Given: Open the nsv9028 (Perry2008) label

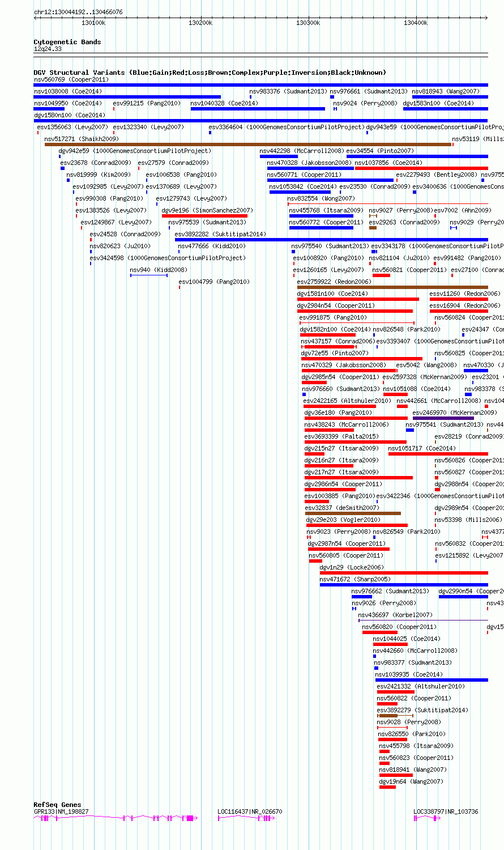Looking at the screenshot, I should click(409, 722).
